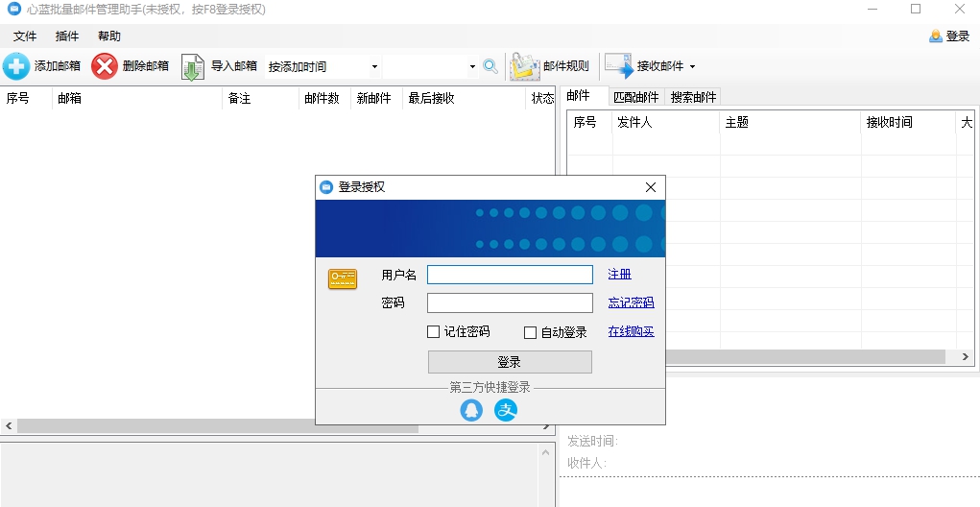Click the magnifier search icon in toolbar
The image size is (980, 507).
[x=490, y=66]
